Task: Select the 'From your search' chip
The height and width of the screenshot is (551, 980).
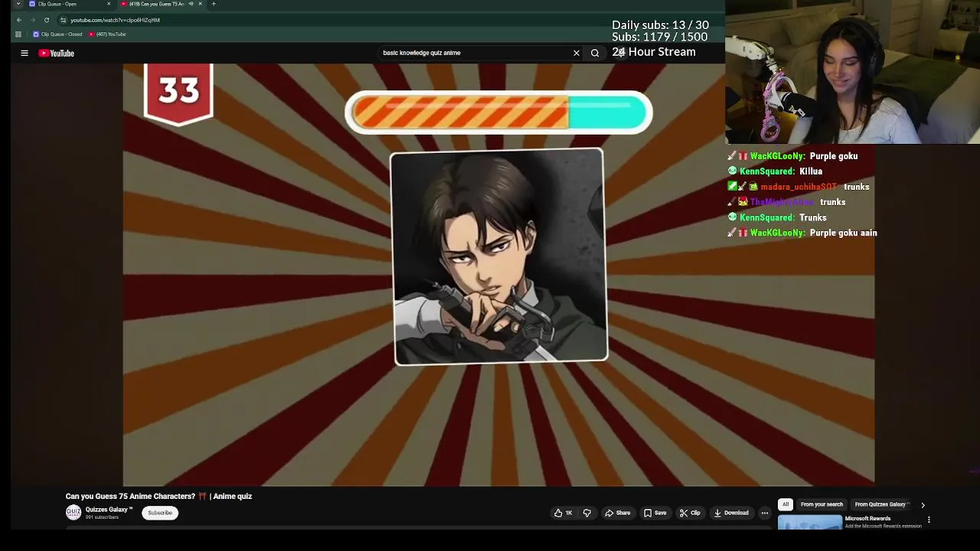Action: [x=822, y=504]
